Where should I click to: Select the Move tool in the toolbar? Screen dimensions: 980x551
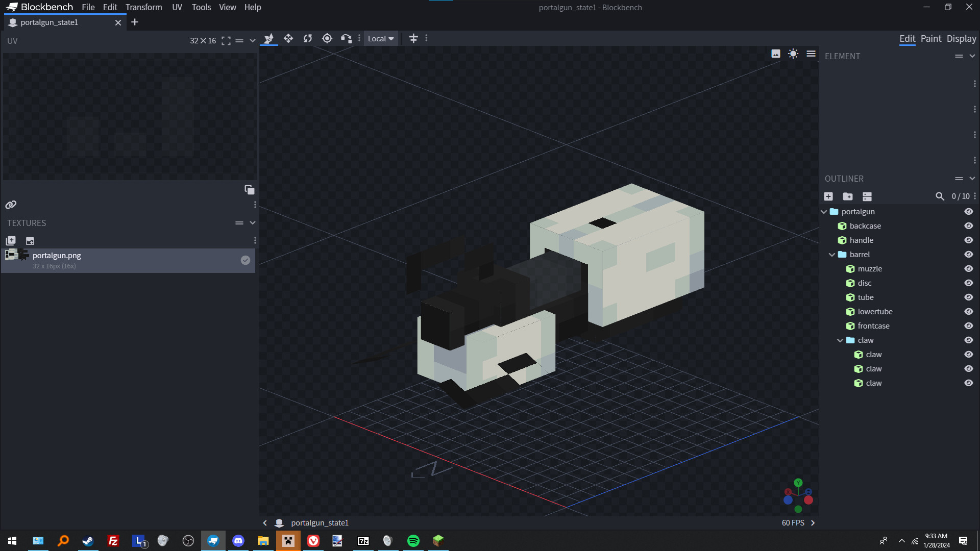288,38
